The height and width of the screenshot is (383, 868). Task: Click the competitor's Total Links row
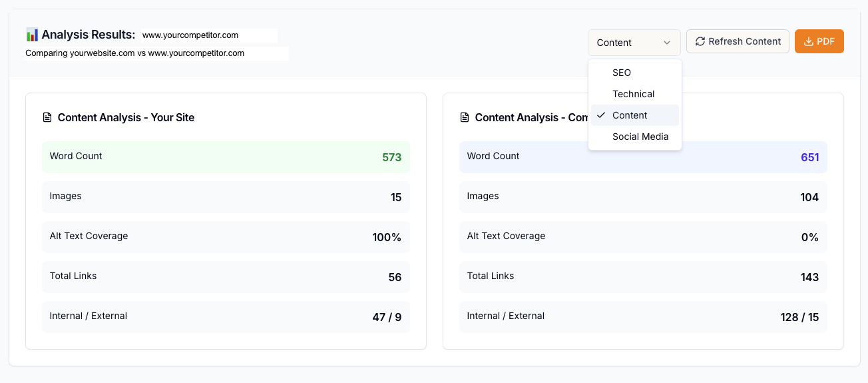pos(642,277)
